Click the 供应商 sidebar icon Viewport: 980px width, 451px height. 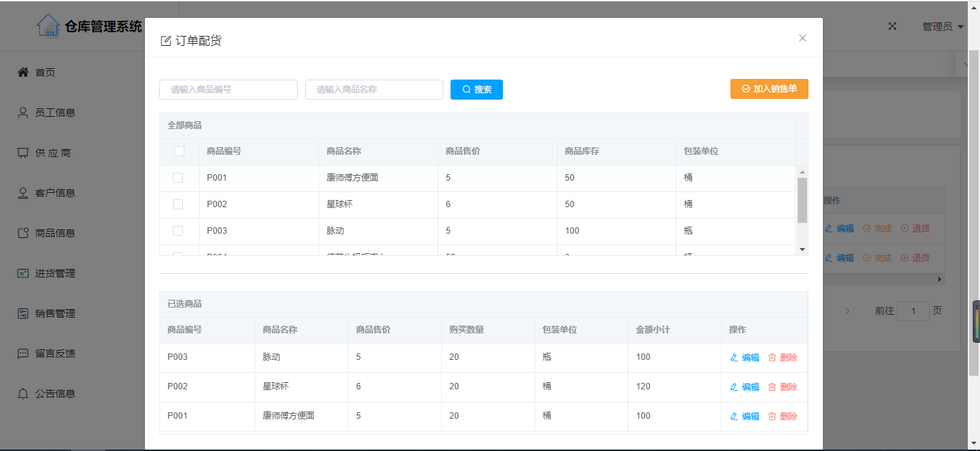click(x=23, y=153)
